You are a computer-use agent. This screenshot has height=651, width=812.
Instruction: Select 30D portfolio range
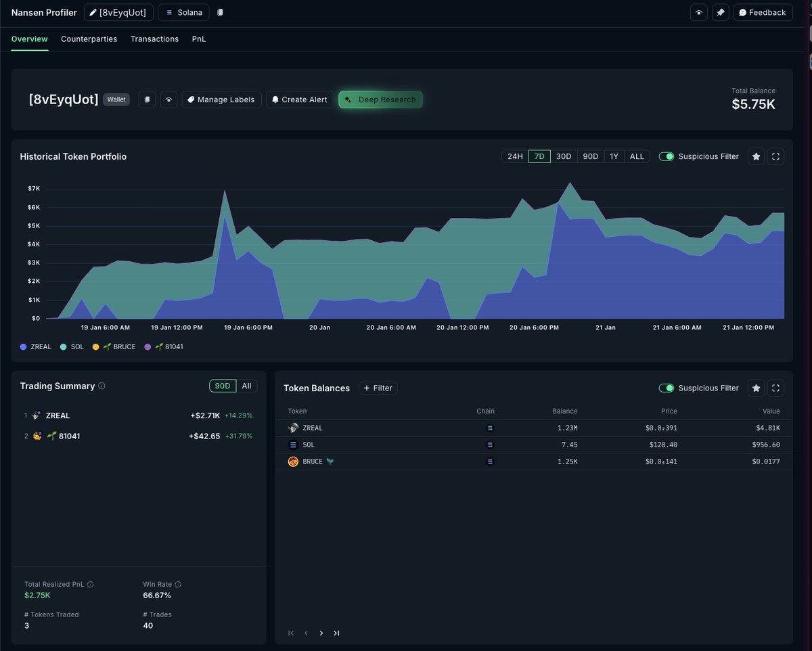(x=564, y=156)
